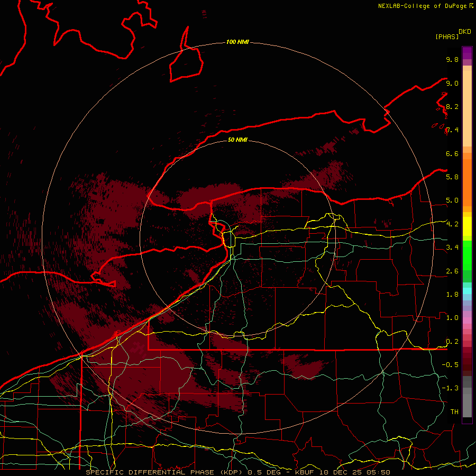
Task: Click the [PHAS] label above the color bar
Action: click(447, 36)
